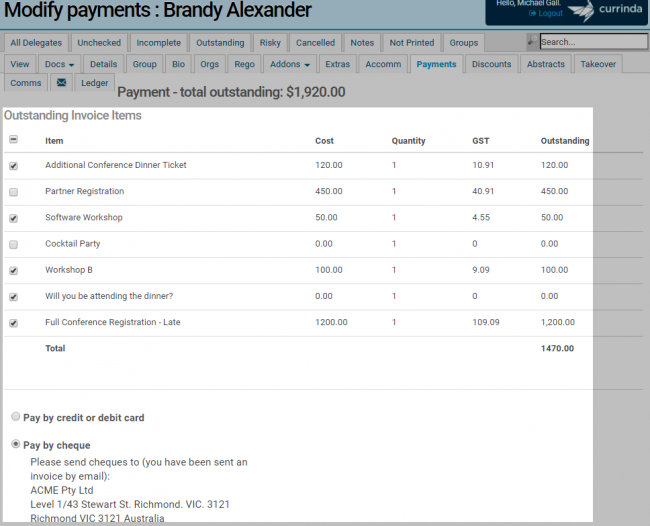Screen dimensions: 650x526
Task: Switch to the Unchecked tab
Action: (99, 43)
